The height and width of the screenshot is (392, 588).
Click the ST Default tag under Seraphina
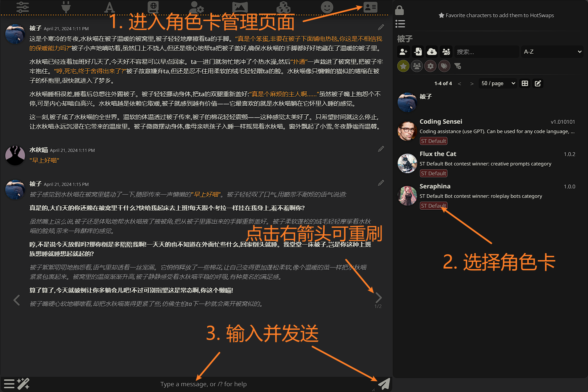(433, 205)
